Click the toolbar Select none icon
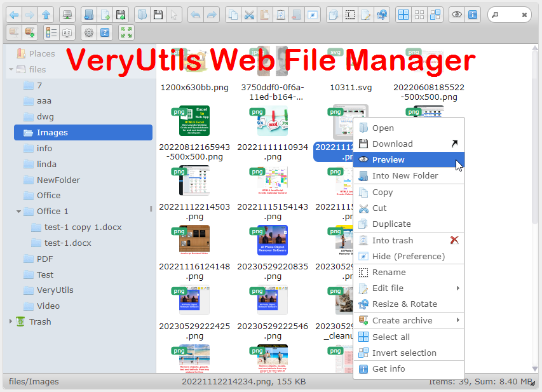Screen dimensions: 542x392 click(x=419, y=15)
